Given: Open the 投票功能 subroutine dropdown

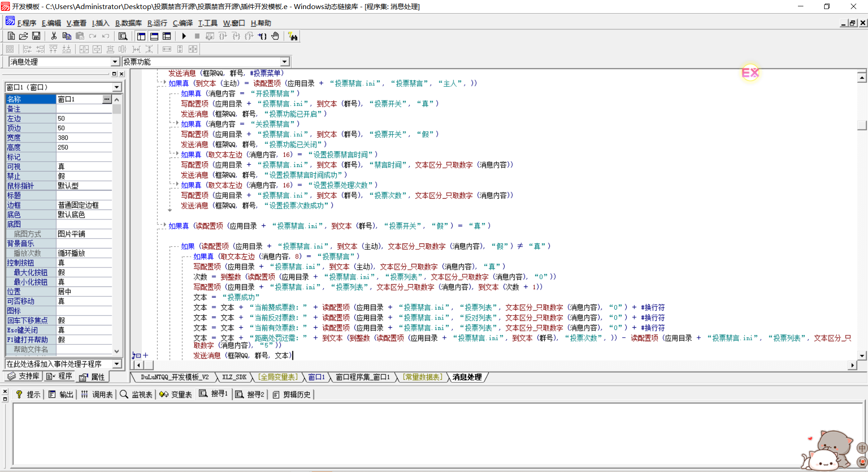Looking at the screenshot, I should pos(284,62).
